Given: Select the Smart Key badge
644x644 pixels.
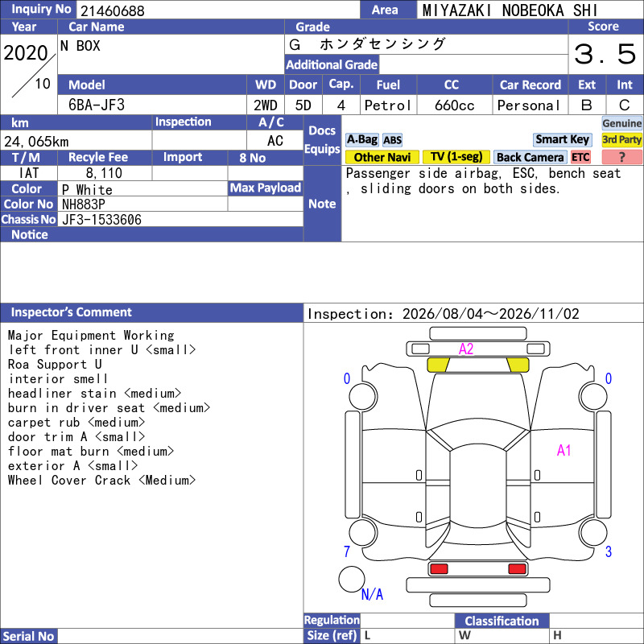Looking at the screenshot, I should (562, 139).
